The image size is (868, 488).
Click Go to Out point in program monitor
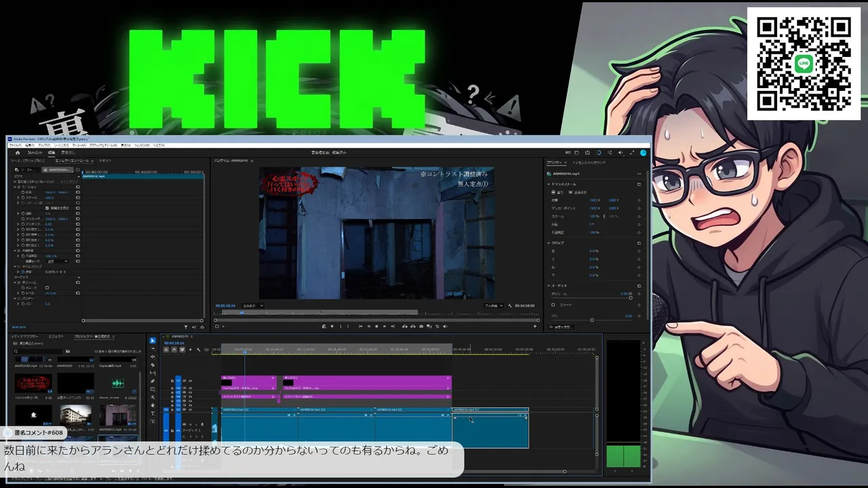click(x=391, y=327)
